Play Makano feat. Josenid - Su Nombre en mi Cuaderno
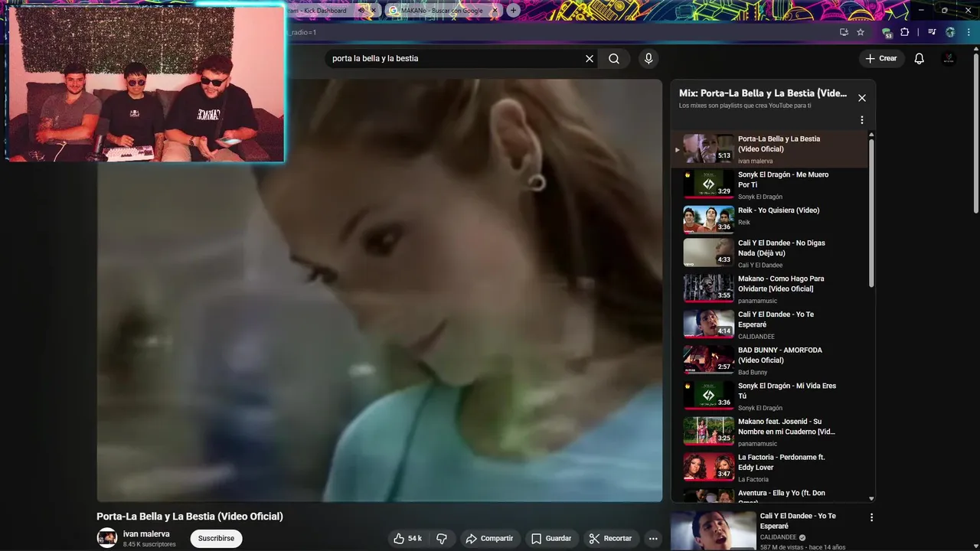The height and width of the screenshot is (551, 980). [708, 431]
